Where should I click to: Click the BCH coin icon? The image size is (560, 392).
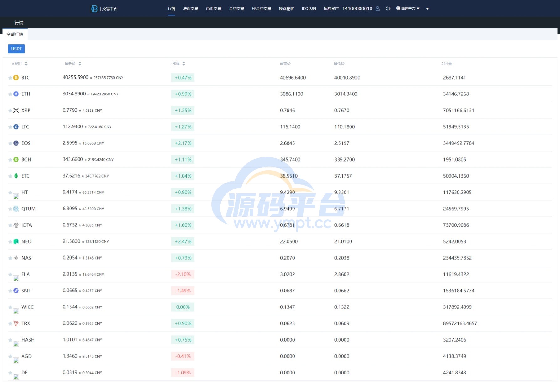(x=16, y=159)
